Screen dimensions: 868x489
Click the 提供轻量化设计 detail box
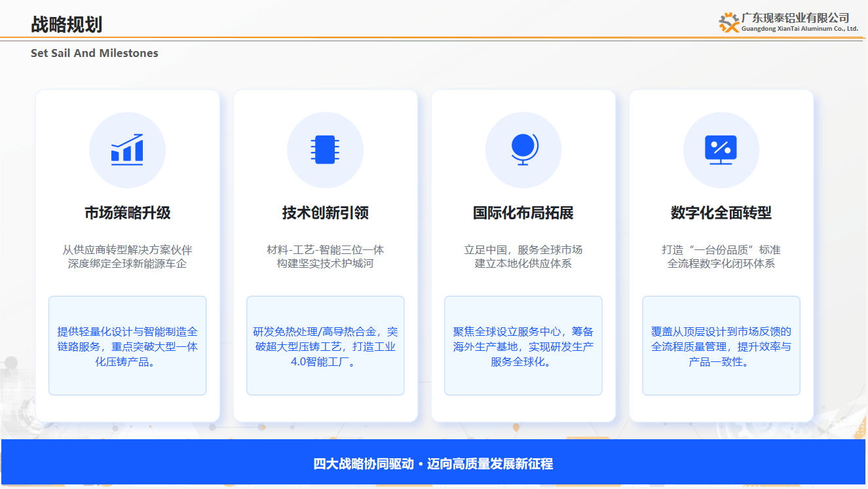[128, 346]
